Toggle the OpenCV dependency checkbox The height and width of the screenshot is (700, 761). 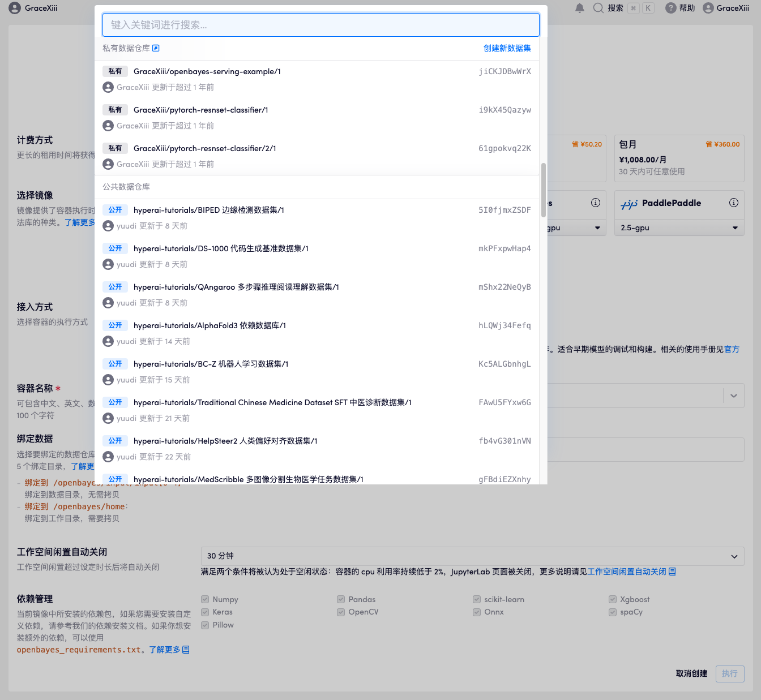341,612
